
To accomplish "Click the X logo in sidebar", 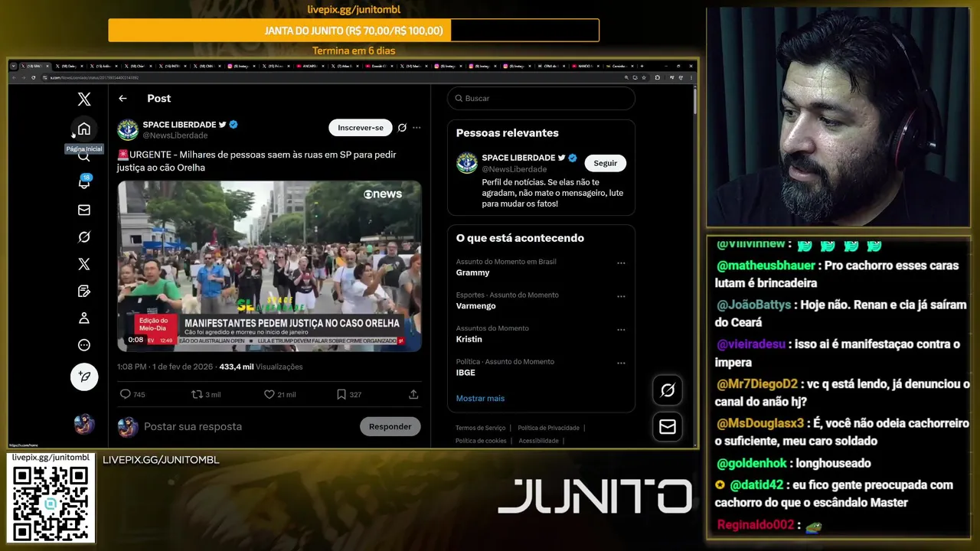I will (84, 99).
